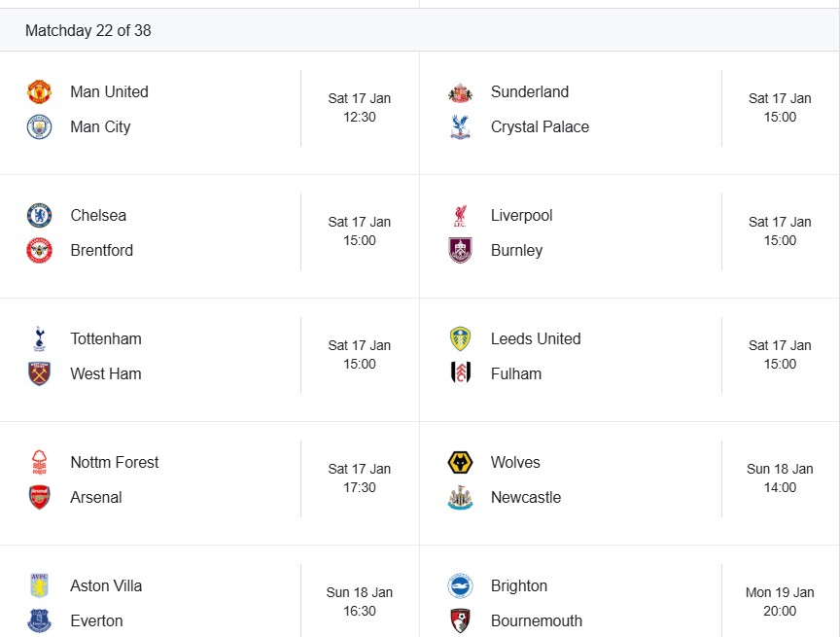
Task: Click the Liverpool club crest
Action: pos(460,216)
